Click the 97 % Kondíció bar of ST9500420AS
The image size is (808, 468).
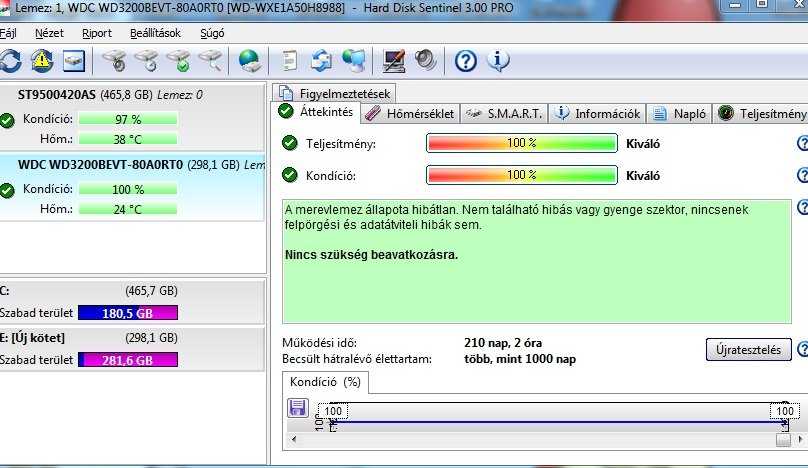point(128,119)
